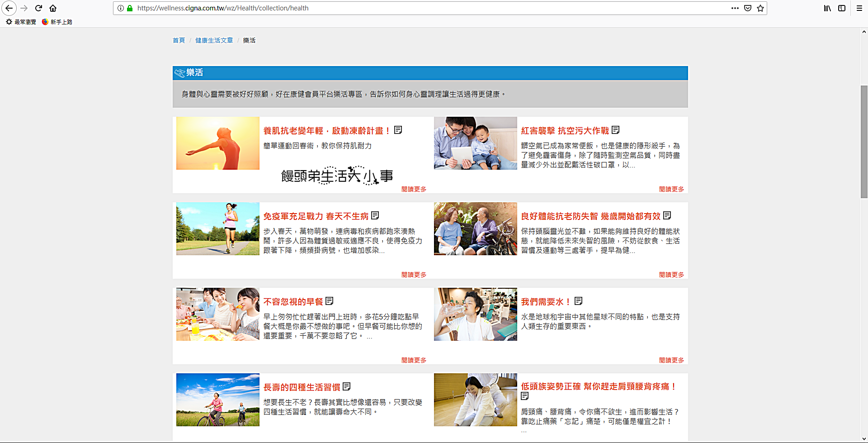Click the green secure padlock icon
Image resolution: width=868 pixels, height=443 pixels.
point(130,8)
